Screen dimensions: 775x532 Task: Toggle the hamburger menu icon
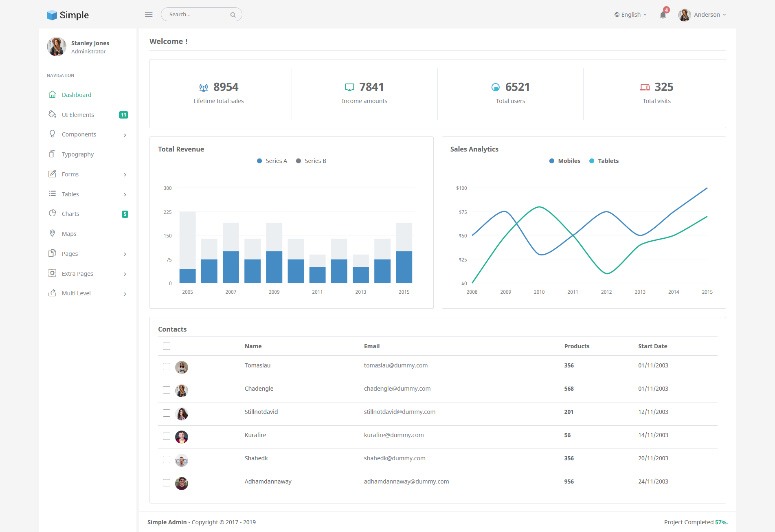(149, 14)
